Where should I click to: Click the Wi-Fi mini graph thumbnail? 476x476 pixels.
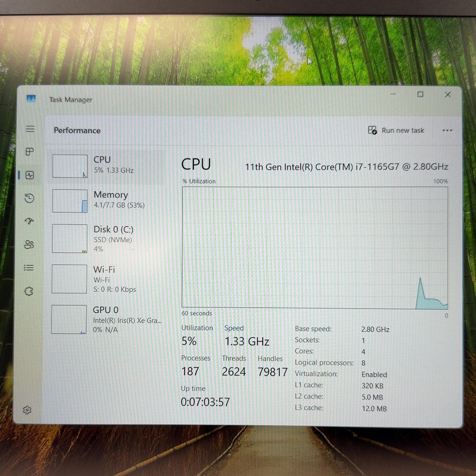point(69,279)
